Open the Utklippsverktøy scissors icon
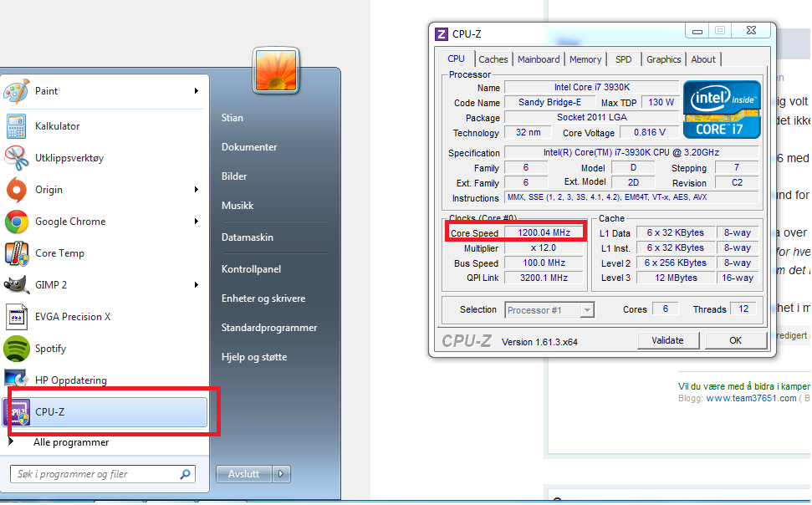Screen dimensions: 812x505 point(17,158)
